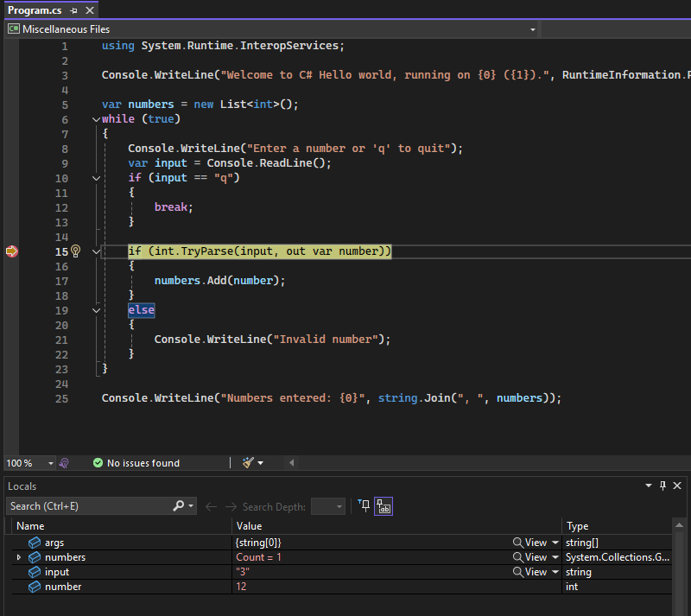Click the breakpoint execution arrow in the margin
The width and height of the screenshot is (691, 616).
(x=12, y=251)
